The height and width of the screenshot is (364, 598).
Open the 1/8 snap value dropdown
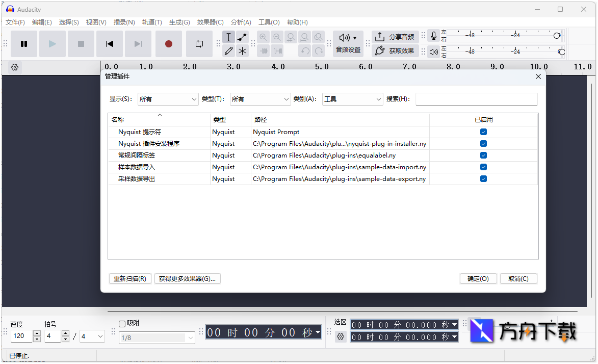(157, 337)
